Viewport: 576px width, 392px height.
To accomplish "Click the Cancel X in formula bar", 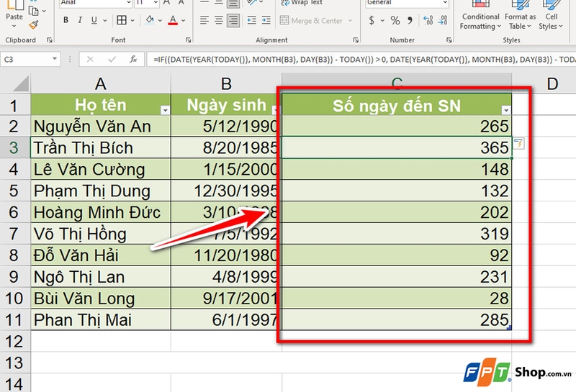I will pos(90,59).
